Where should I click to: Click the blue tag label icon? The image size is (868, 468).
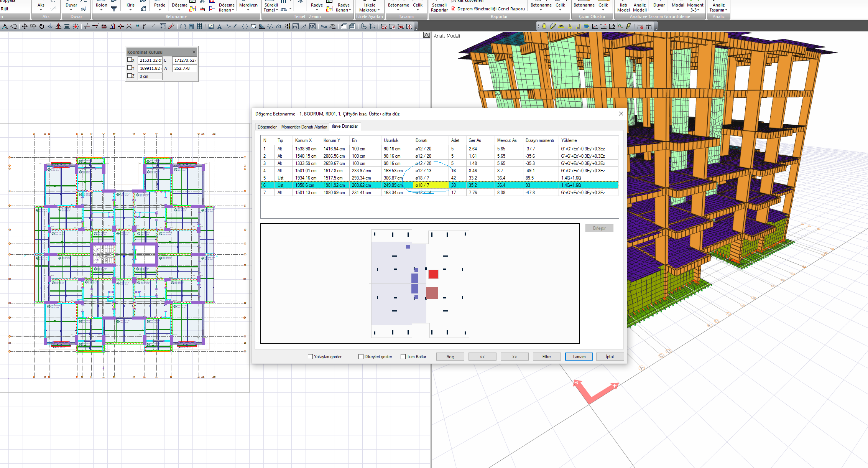point(587,26)
